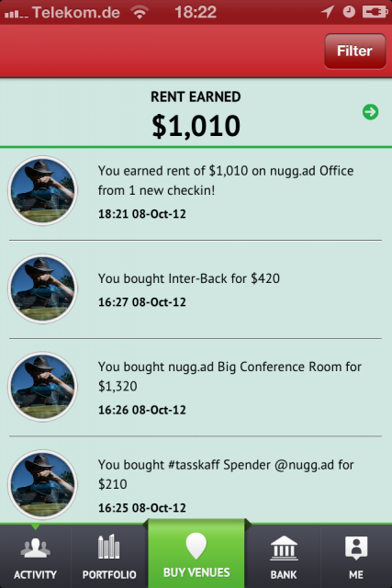The height and width of the screenshot is (588, 392).
Task: Tap the Rent Earned $1,010 summary header
Action: point(196,112)
